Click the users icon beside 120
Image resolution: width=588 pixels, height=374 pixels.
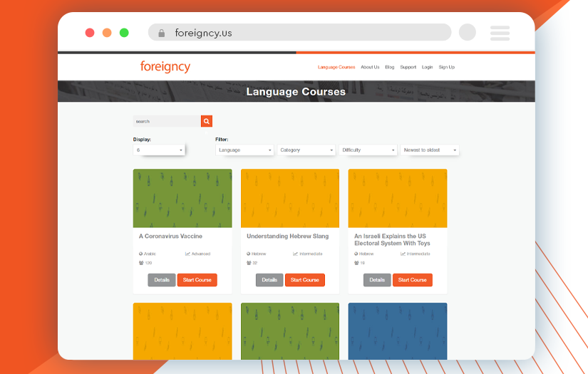coord(141,263)
